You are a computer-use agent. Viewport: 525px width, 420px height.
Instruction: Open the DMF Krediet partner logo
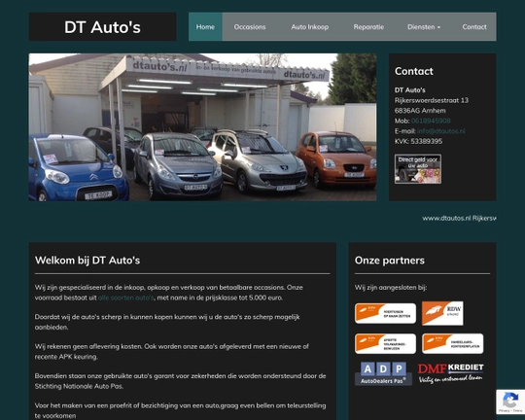click(451, 373)
